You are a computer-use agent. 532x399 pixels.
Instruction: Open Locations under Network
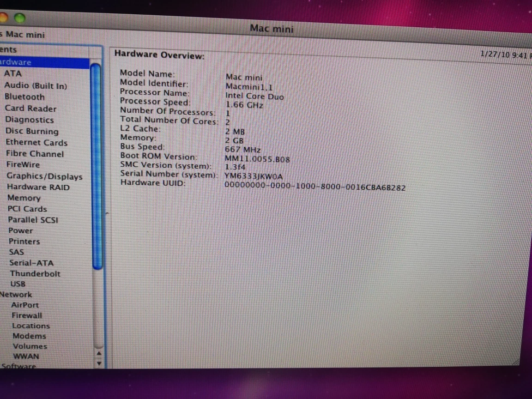(x=31, y=326)
